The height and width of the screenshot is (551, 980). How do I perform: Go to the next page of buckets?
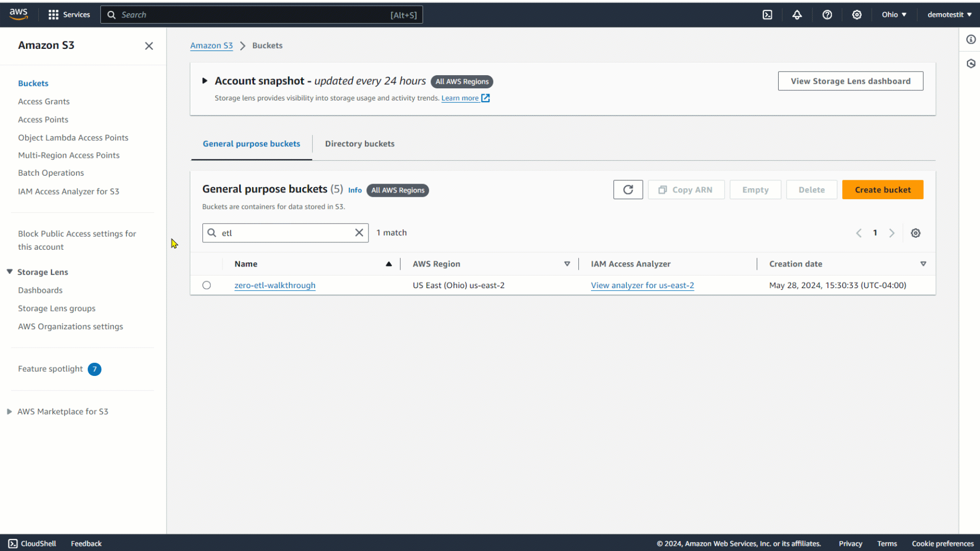(892, 233)
